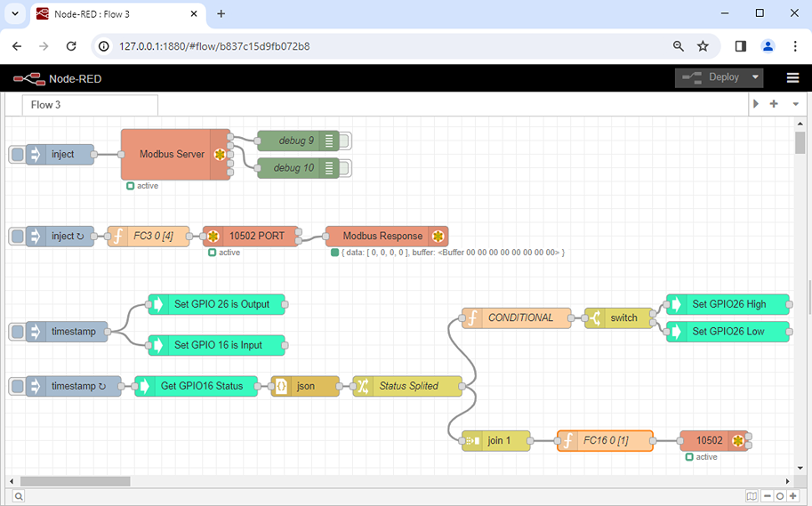Screen dimensions: 812x506
Task: Click the search flows magnifier icon
Action: [x=18, y=496]
